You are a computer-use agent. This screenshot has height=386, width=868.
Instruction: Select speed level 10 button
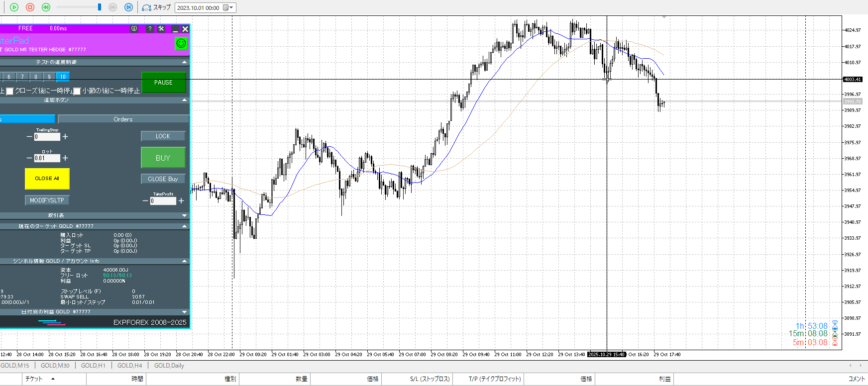[63, 77]
